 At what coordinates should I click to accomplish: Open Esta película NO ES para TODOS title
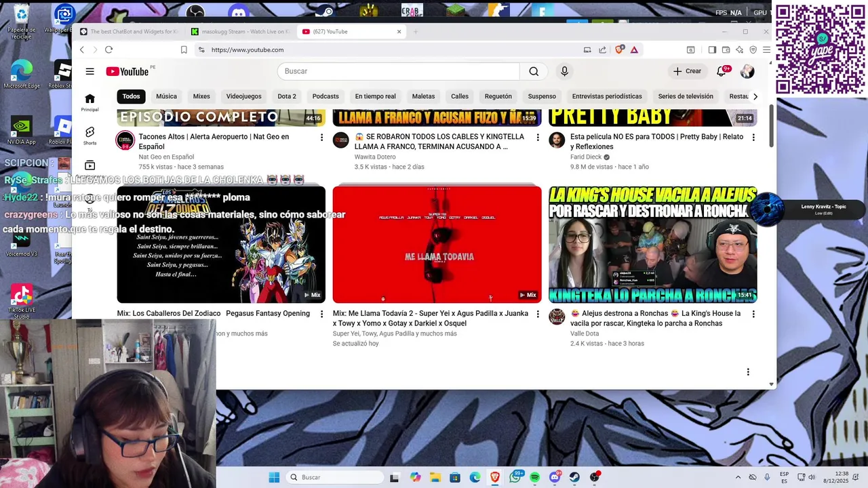(656, 142)
